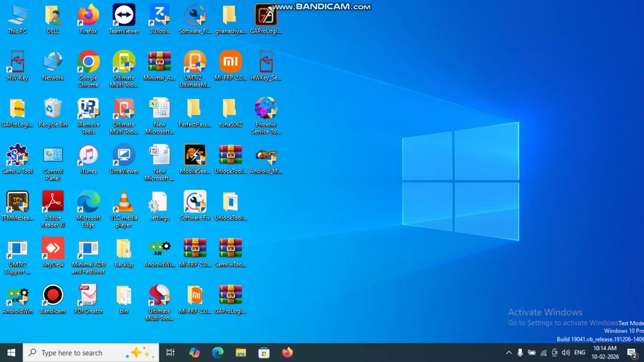Select the AndroidWin shortcut icon

[x=17, y=300]
